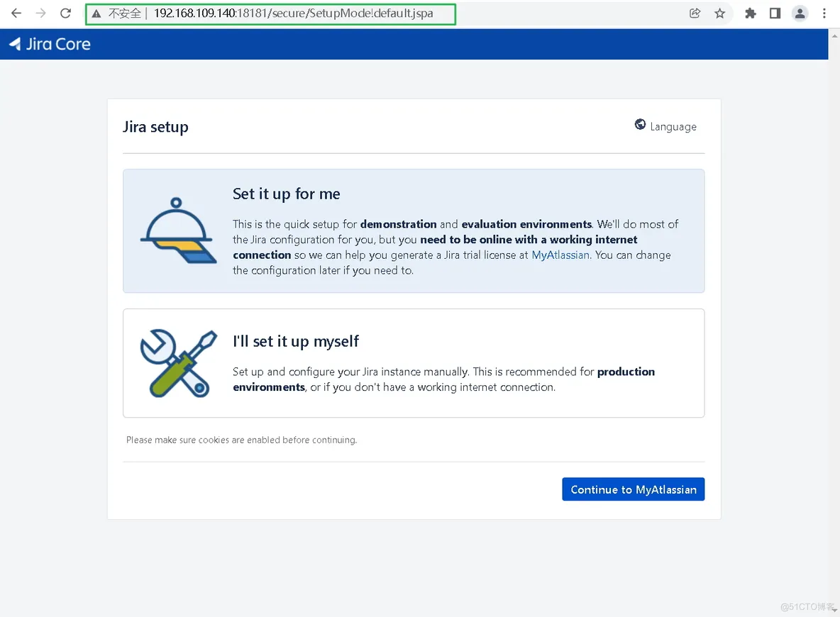Click the browser forward arrow
840x617 pixels.
point(40,13)
